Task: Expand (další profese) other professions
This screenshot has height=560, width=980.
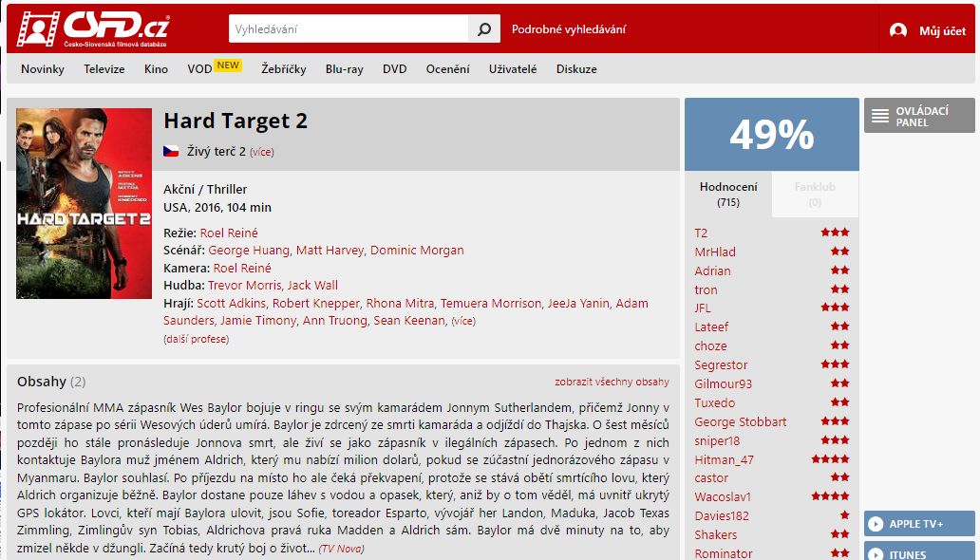Action: coord(197,339)
